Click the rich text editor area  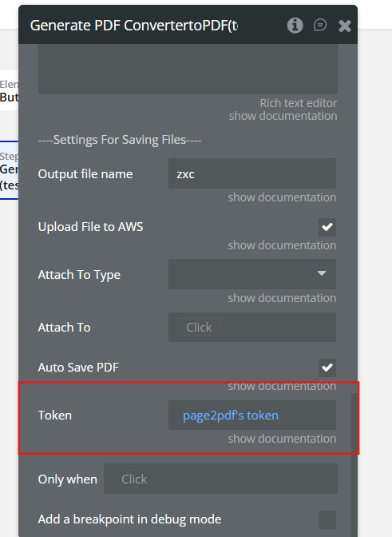tap(188, 69)
